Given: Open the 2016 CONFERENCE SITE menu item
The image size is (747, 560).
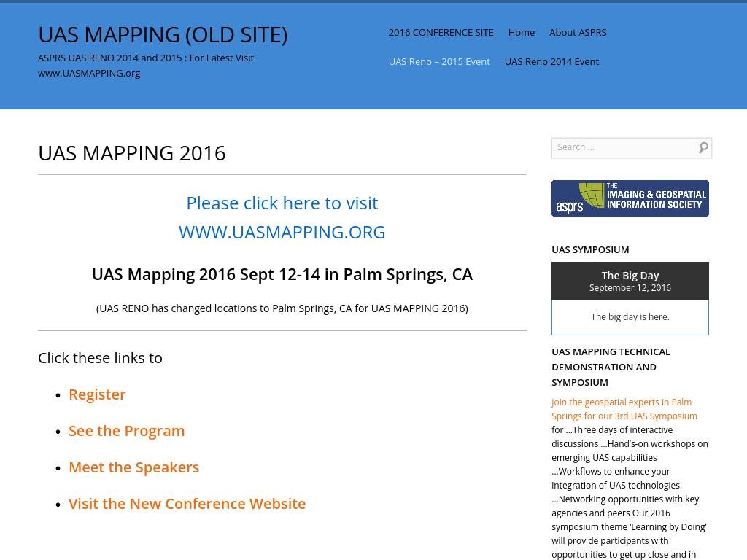Looking at the screenshot, I should click(441, 32).
